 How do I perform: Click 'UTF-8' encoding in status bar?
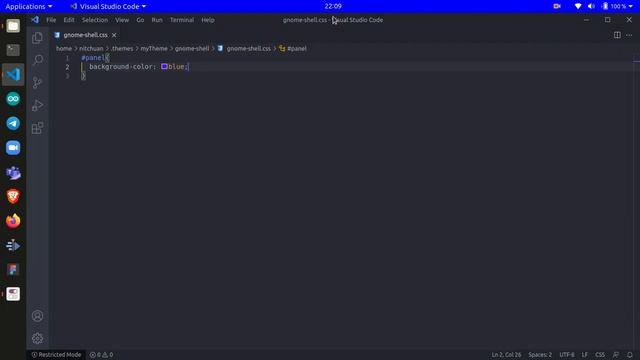(567, 355)
